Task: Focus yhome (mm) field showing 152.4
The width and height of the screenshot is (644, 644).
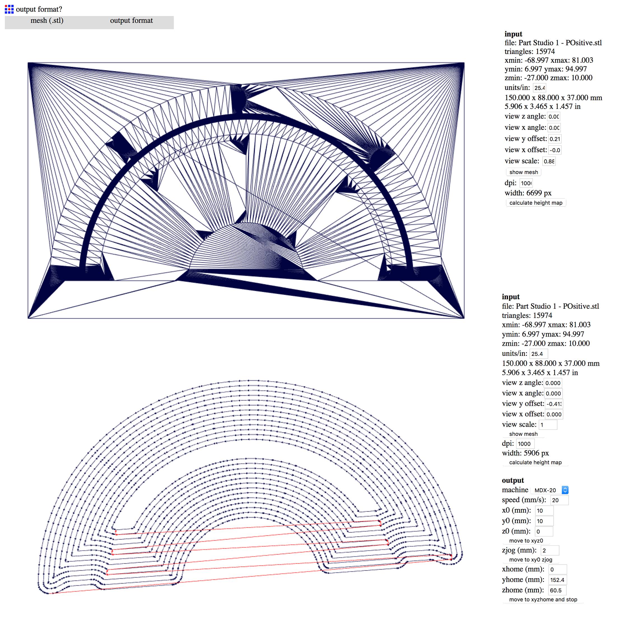Action: tap(558, 580)
